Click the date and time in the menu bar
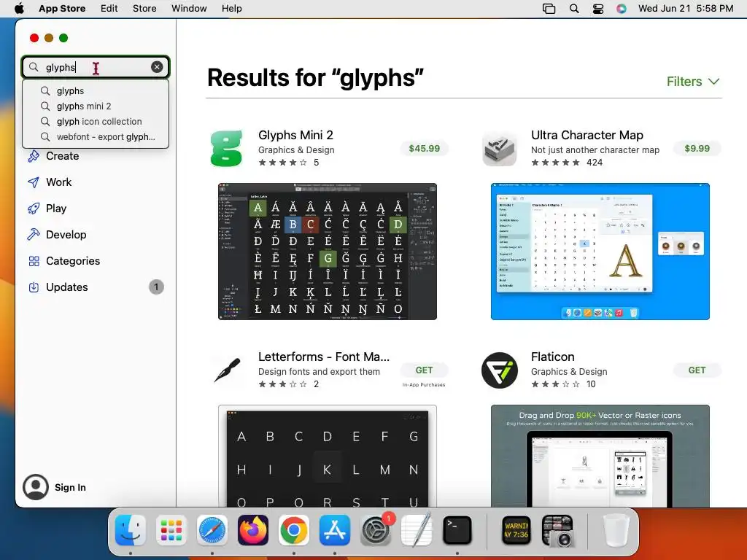The image size is (747, 560). 686,9
